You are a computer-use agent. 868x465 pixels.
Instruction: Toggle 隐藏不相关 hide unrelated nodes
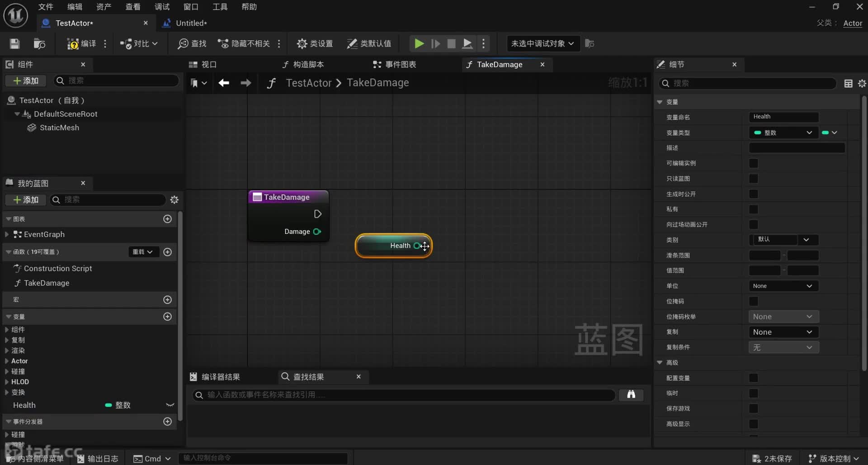point(244,43)
